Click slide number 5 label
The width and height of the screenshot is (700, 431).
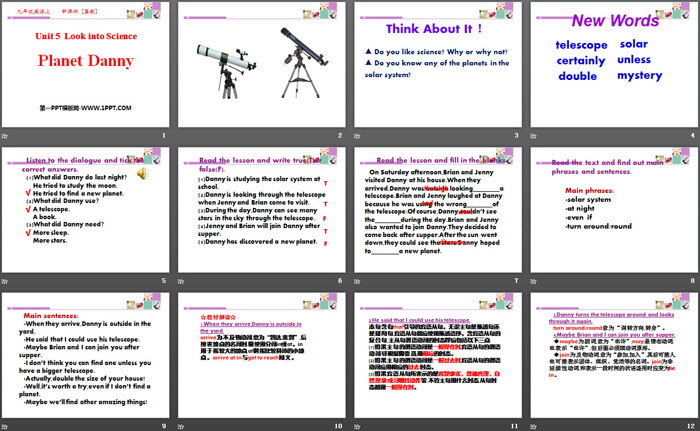click(164, 280)
